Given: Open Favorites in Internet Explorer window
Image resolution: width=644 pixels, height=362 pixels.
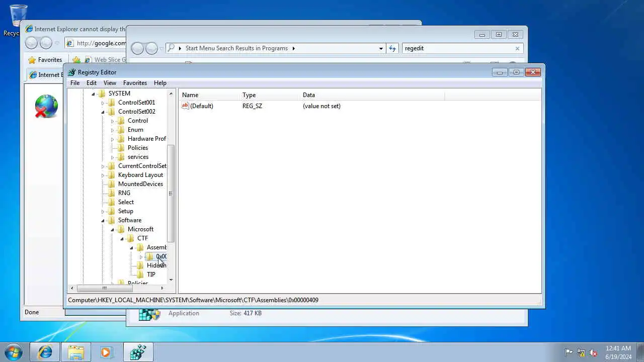Looking at the screenshot, I should coord(45,60).
